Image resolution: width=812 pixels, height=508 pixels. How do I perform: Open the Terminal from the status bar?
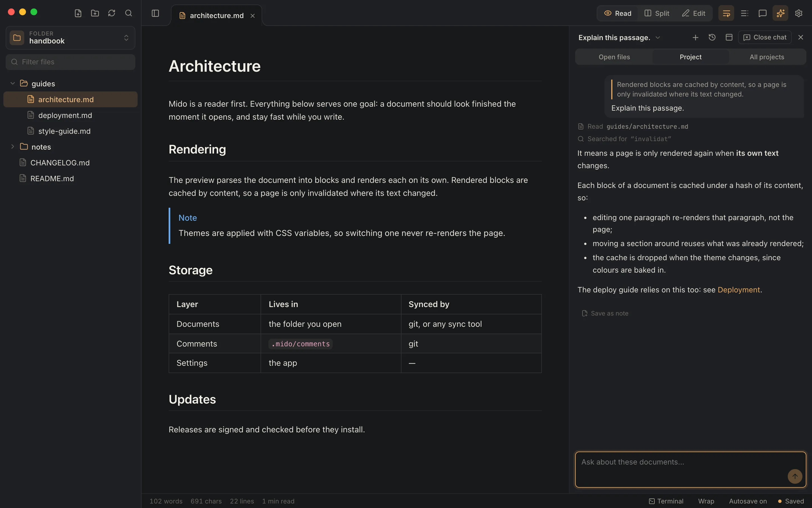pyautogui.click(x=666, y=501)
